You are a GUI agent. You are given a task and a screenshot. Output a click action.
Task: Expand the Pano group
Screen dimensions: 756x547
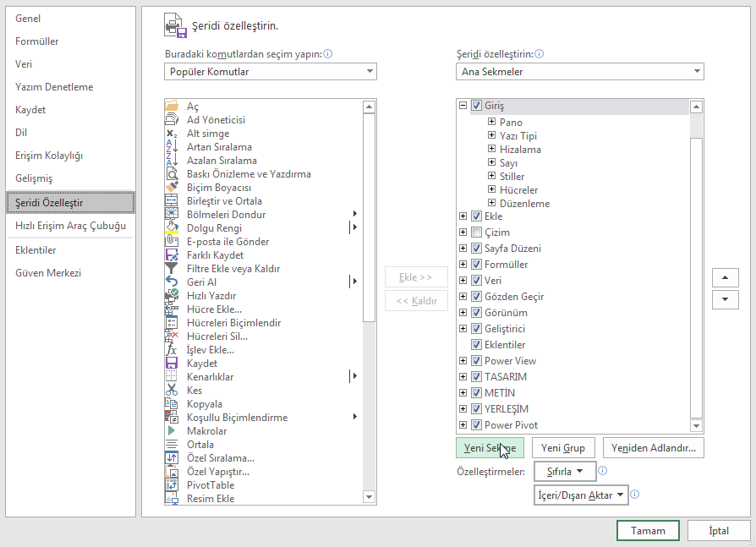point(492,122)
